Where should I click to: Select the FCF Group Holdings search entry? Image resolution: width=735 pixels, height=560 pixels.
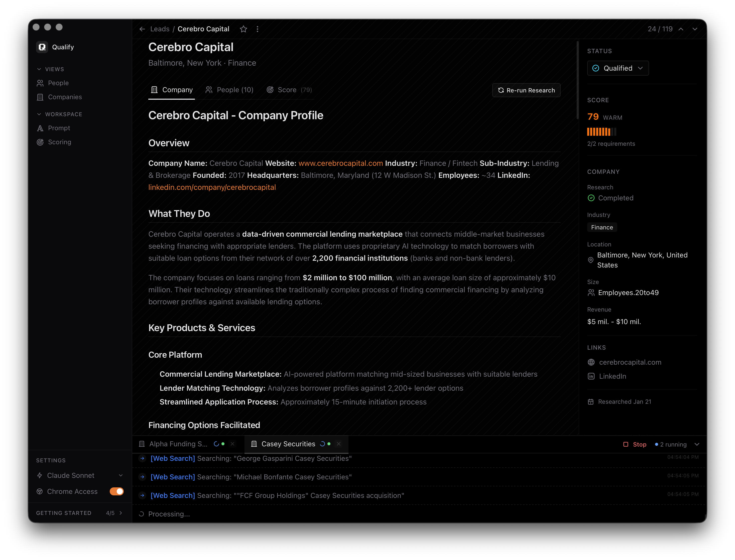[x=419, y=496]
